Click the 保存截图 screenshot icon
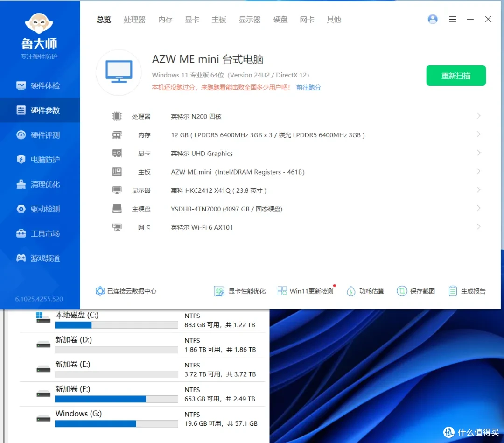Screen dimensions: 504x443 pyautogui.click(x=402, y=291)
